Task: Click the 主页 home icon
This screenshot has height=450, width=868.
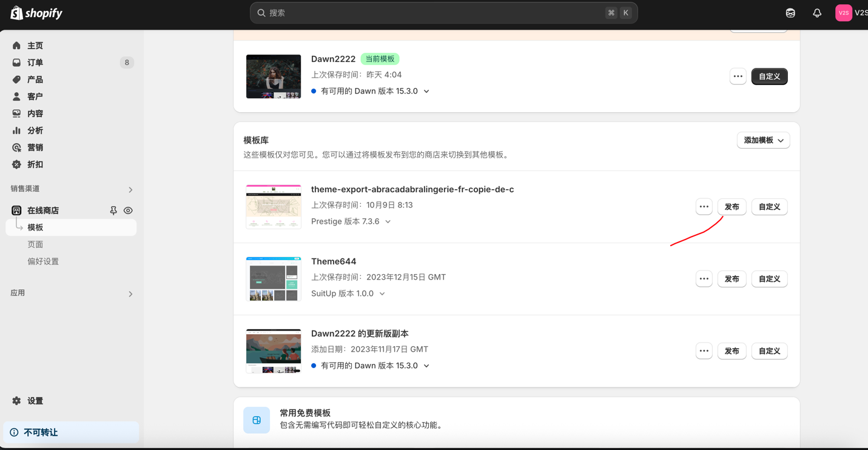Action: coord(16,45)
